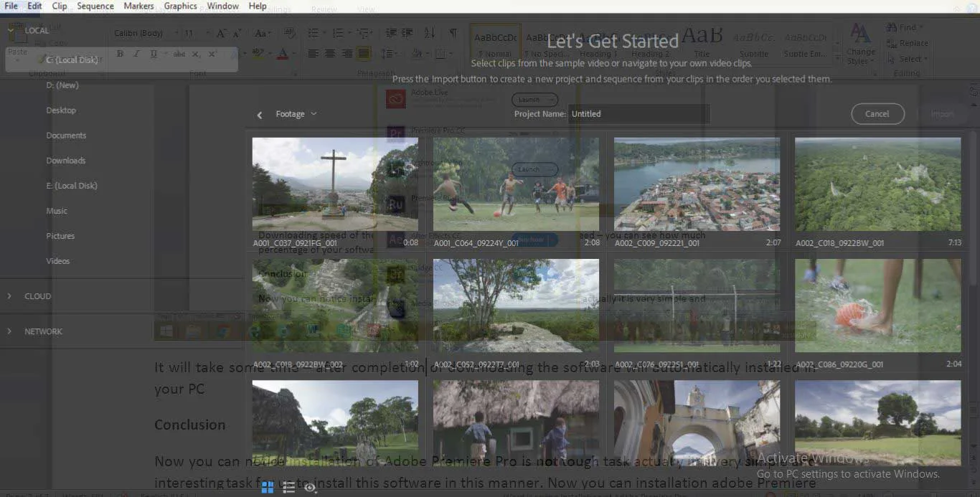Go back with the left arrow beside Footage
980x497 pixels.
point(260,114)
